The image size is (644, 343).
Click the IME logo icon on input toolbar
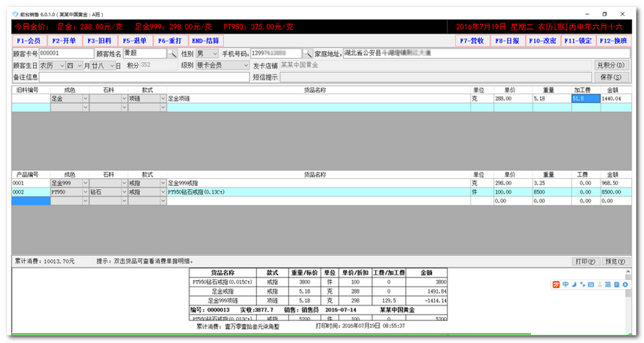(556, 284)
